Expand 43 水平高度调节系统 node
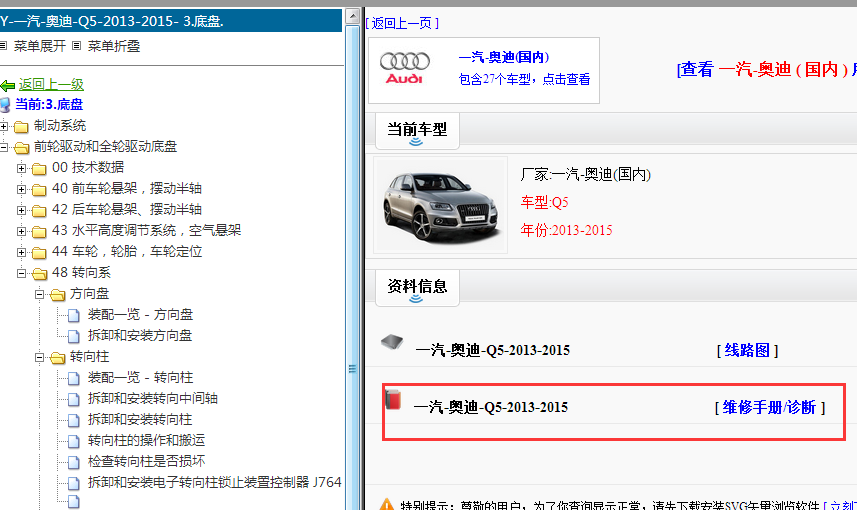This screenshot has height=510, width=857. click(x=21, y=231)
